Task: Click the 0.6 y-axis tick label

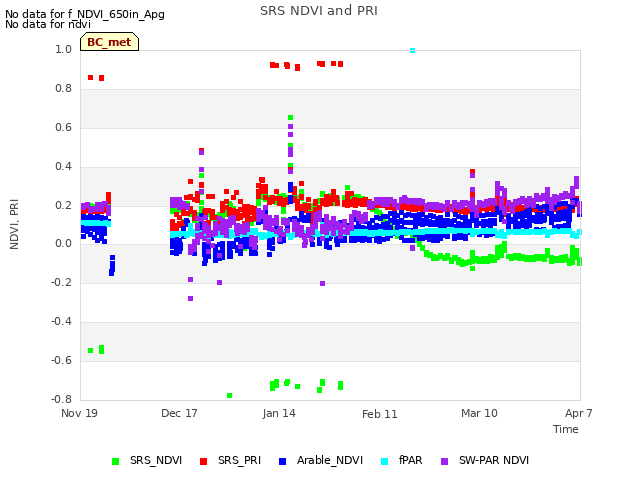Action: [63, 127]
